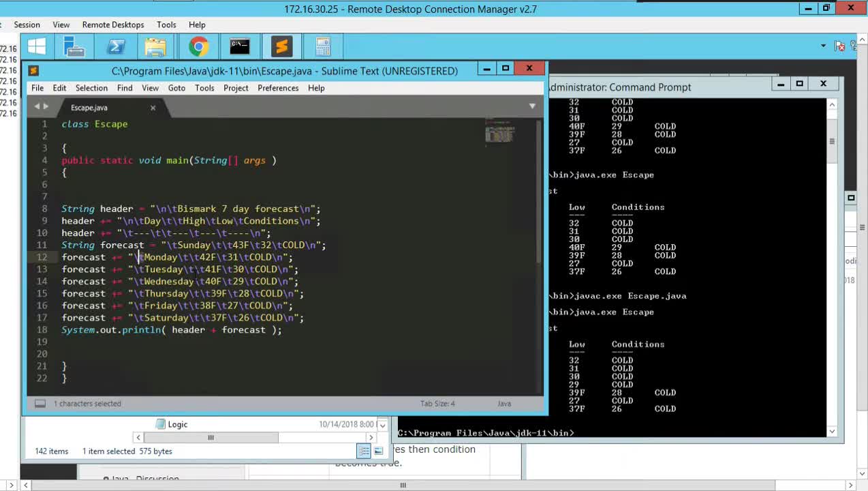The image size is (868, 491).
Task: Open the Goto menu in Sublime Text
Action: click(x=176, y=87)
